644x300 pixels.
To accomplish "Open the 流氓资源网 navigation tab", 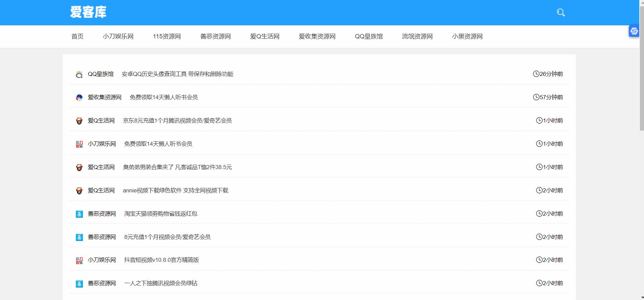I will 418,36.
